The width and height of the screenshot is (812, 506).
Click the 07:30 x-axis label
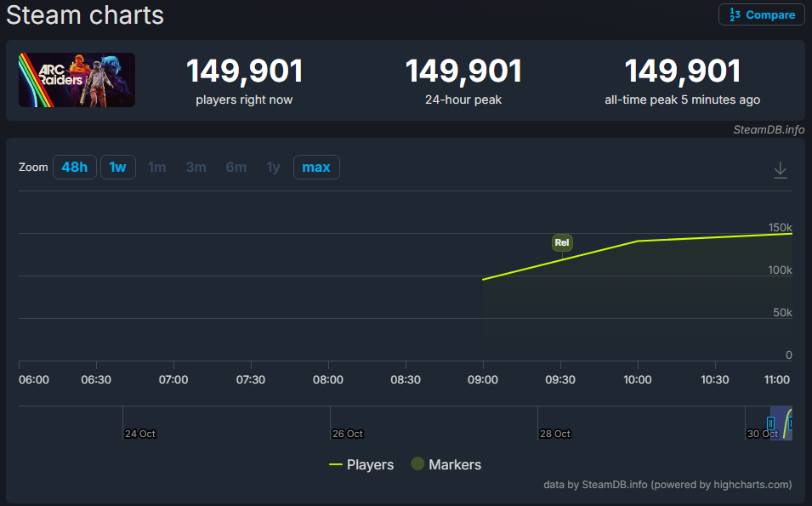click(x=251, y=379)
